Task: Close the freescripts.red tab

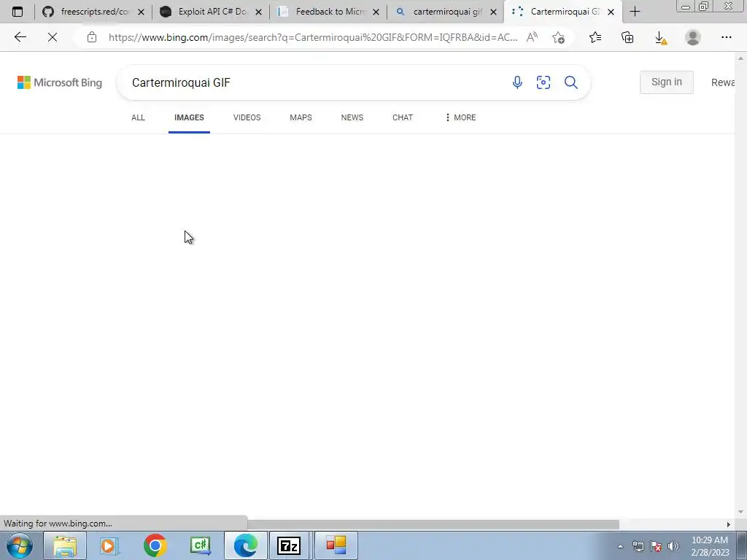Action: pyautogui.click(x=141, y=12)
